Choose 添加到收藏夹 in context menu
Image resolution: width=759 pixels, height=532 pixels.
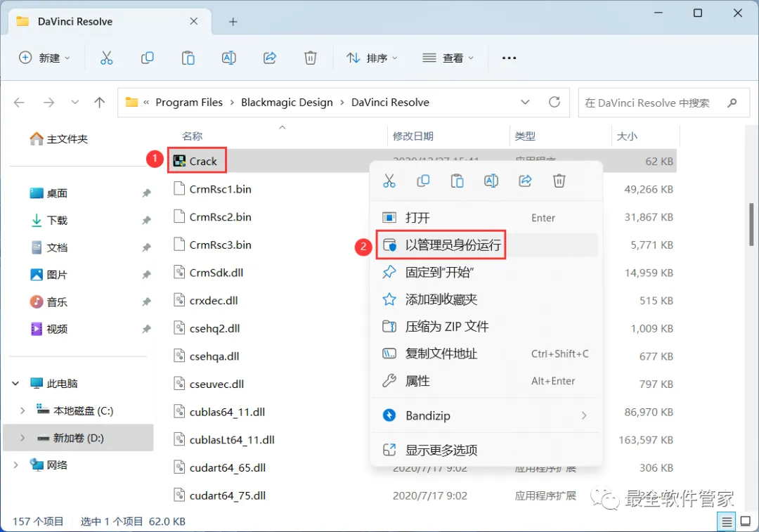point(486,299)
